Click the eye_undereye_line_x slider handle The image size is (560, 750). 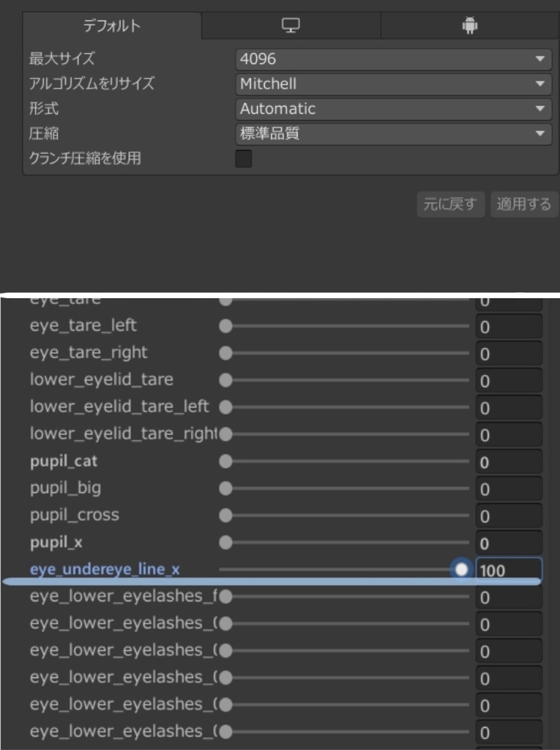click(460, 569)
